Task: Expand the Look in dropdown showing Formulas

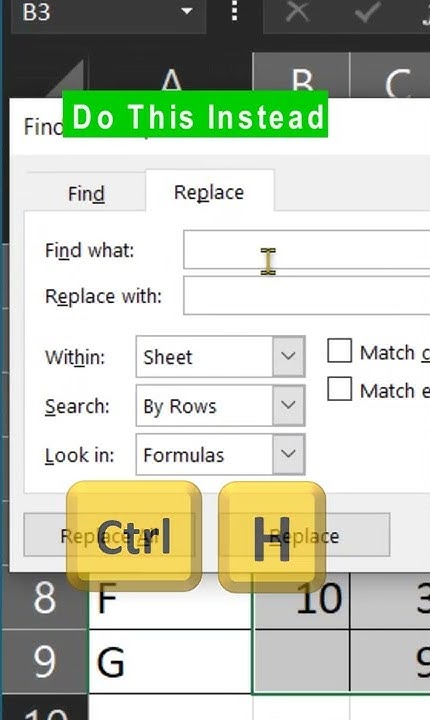Action: [x=288, y=454]
